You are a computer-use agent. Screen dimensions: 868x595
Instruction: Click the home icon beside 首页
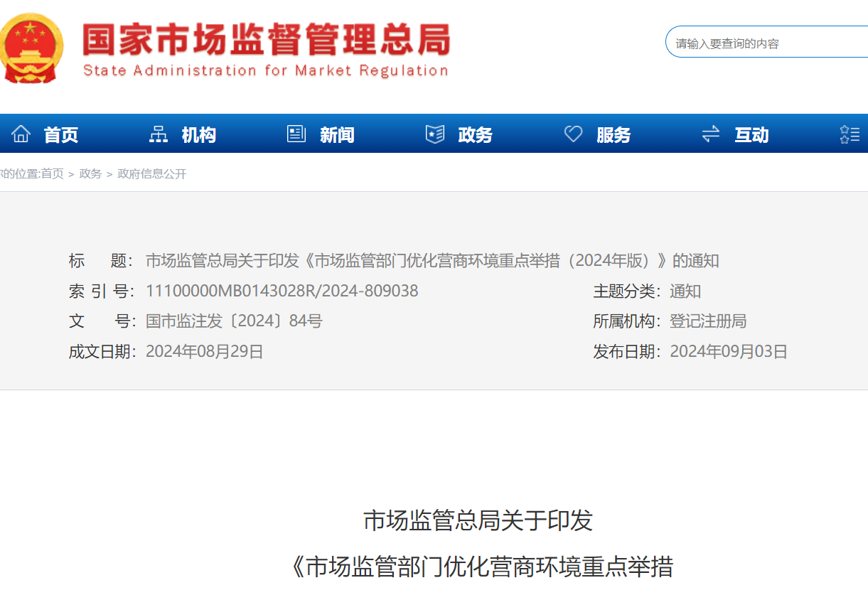21,133
